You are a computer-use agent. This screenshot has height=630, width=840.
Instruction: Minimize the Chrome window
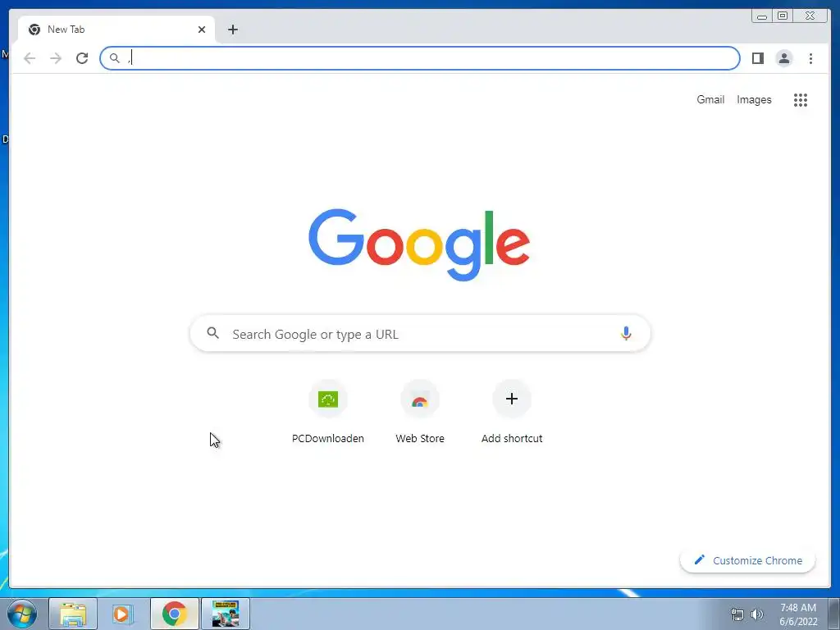pyautogui.click(x=761, y=16)
